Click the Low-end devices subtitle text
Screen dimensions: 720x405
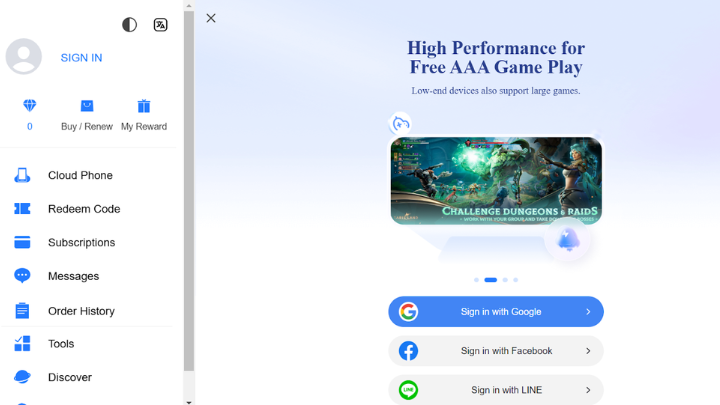click(x=496, y=91)
